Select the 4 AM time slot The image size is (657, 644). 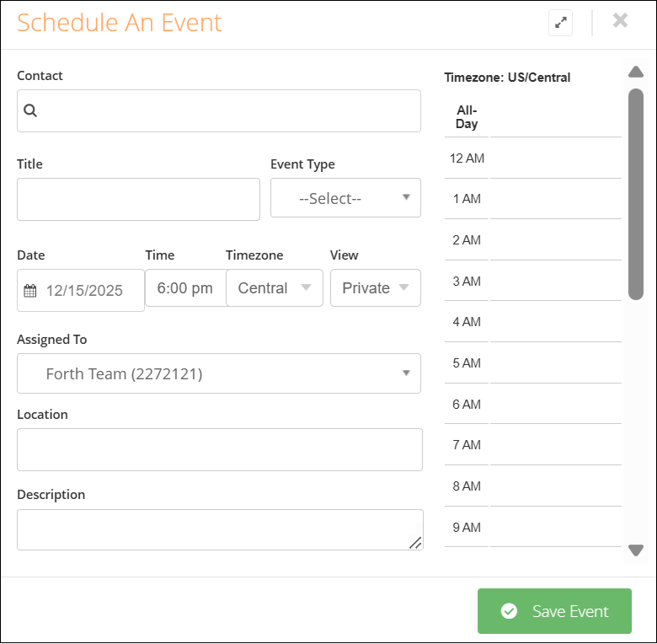(555, 322)
